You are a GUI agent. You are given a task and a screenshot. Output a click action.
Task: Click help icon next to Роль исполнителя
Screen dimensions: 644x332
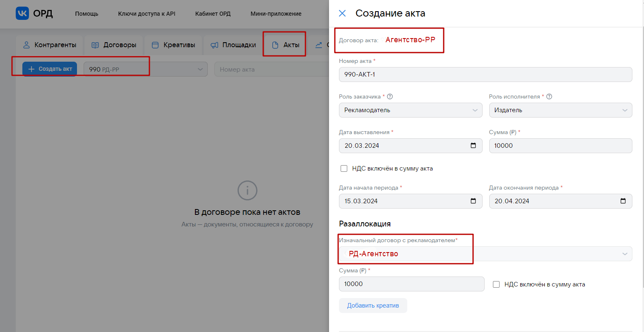coord(549,96)
